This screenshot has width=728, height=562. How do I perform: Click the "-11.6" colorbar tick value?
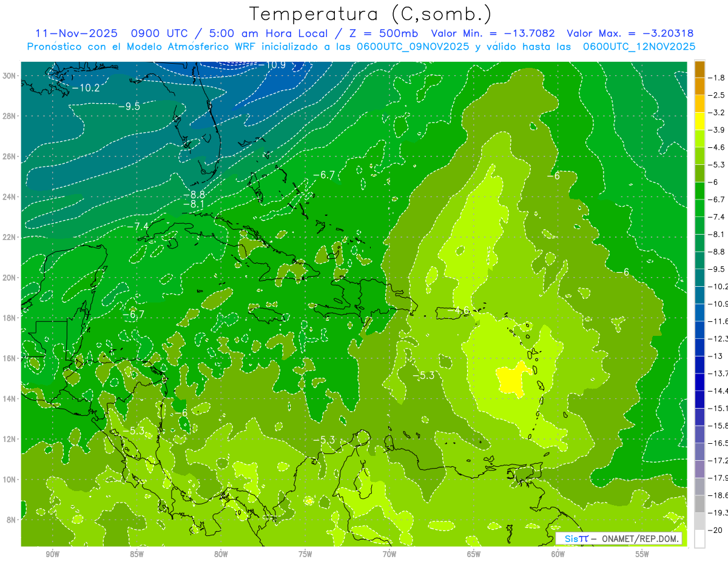coord(718,321)
